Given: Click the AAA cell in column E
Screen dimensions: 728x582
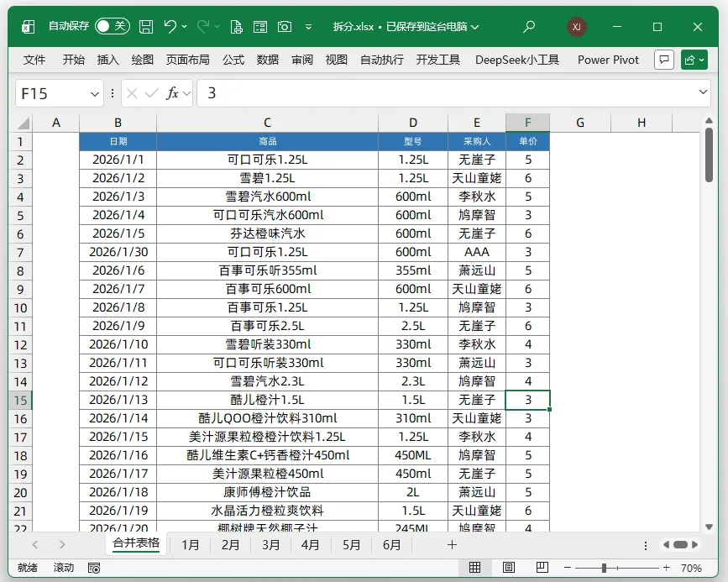Looking at the screenshot, I should click(477, 252).
